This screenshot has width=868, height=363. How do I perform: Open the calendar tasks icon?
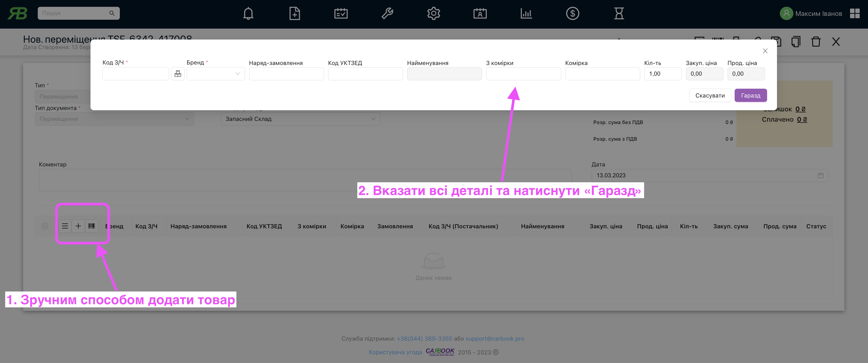[x=341, y=14]
